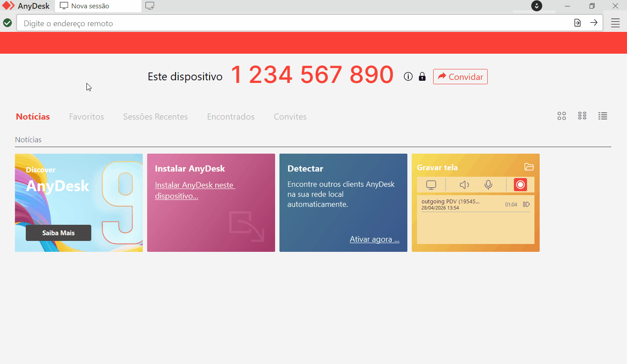Image resolution: width=627 pixels, height=364 pixels.
Task: Click the 01:04 recording duration
Action: coord(511,205)
